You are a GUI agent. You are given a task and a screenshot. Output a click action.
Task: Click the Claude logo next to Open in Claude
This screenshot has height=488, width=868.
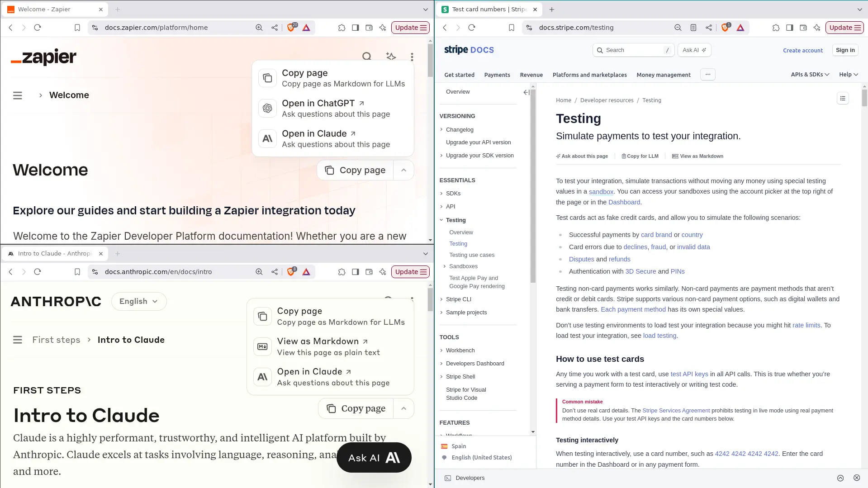coord(267,138)
